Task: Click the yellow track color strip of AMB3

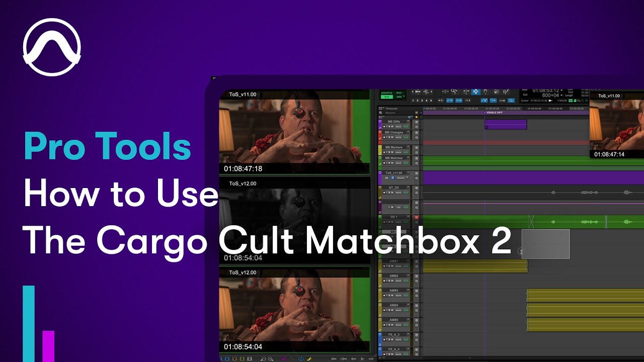Action: pyautogui.click(x=380, y=295)
